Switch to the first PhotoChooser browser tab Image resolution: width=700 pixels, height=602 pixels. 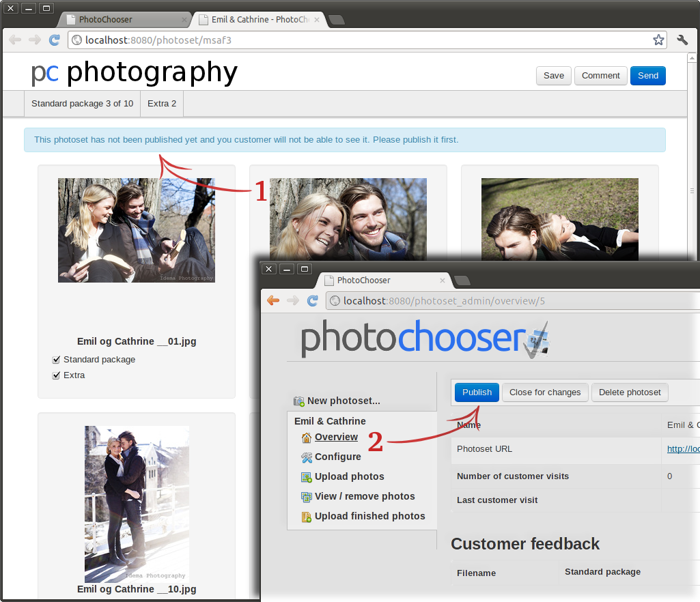[122, 20]
